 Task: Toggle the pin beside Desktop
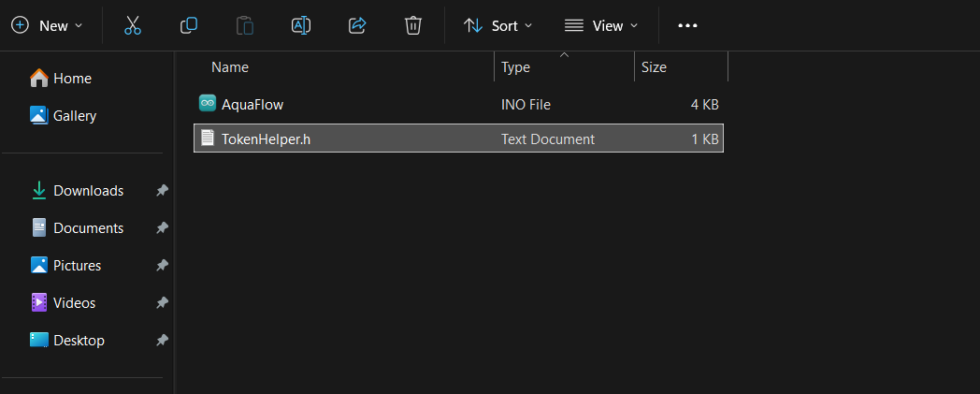(x=162, y=341)
